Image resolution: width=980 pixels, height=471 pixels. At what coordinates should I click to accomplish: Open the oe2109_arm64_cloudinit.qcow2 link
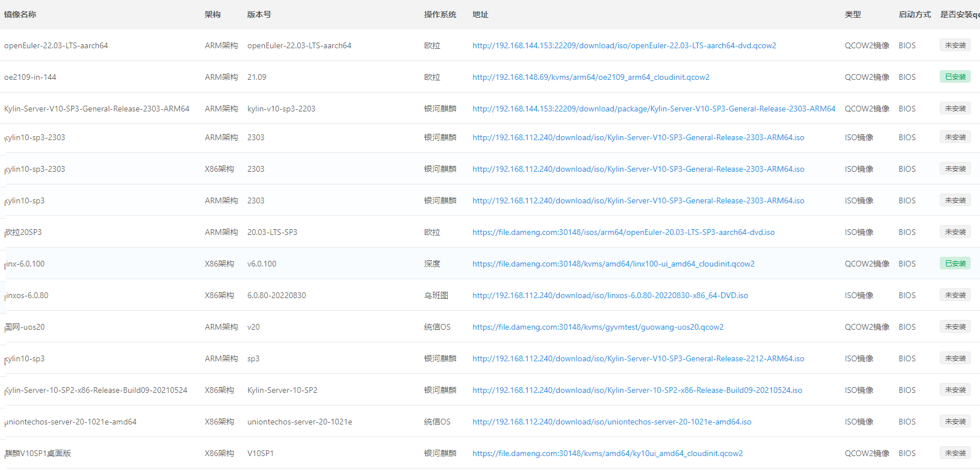click(591, 77)
